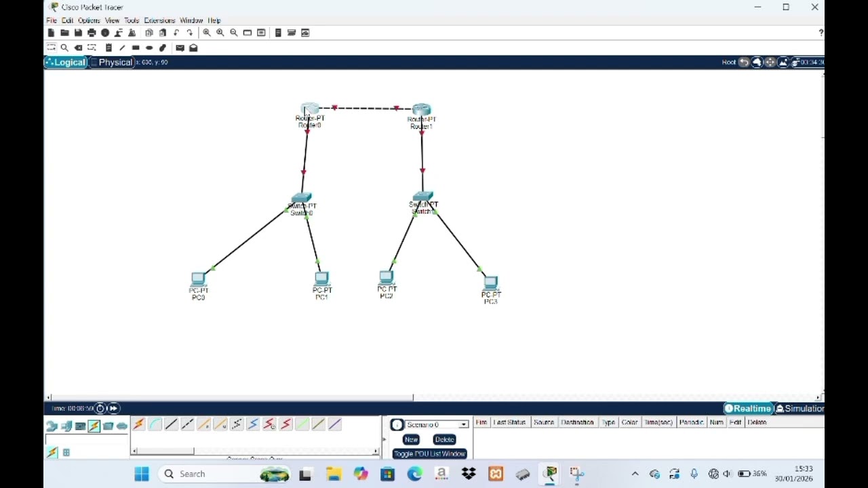The image size is (868, 488).
Task: Click the Delete scenario button
Action: click(444, 439)
